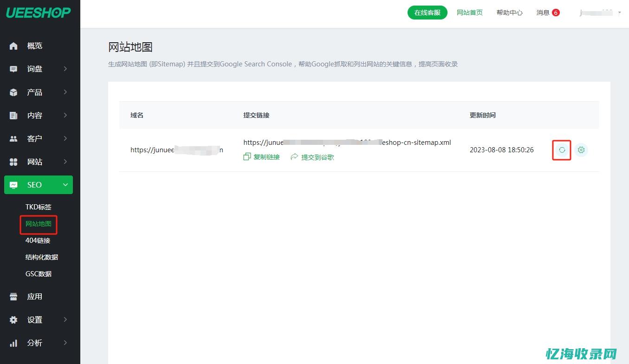Expand the 内容 menu chevron

click(65, 115)
